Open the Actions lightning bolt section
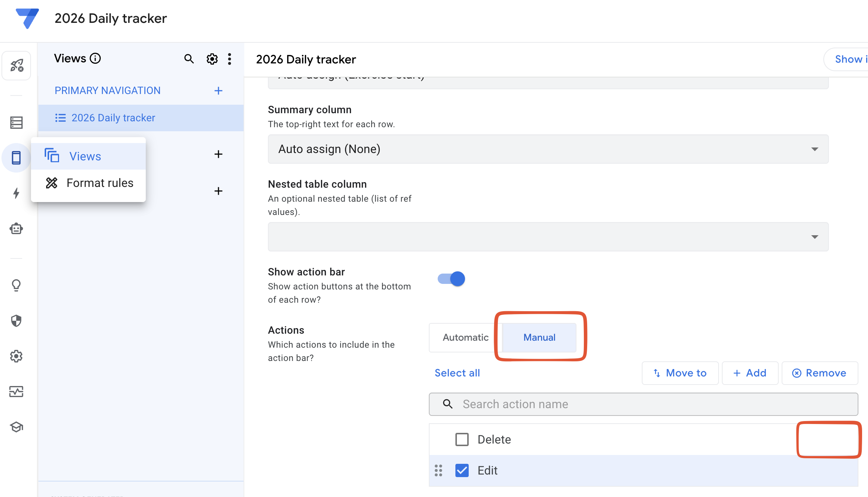Image resolution: width=868 pixels, height=497 pixels. (x=16, y=193)
